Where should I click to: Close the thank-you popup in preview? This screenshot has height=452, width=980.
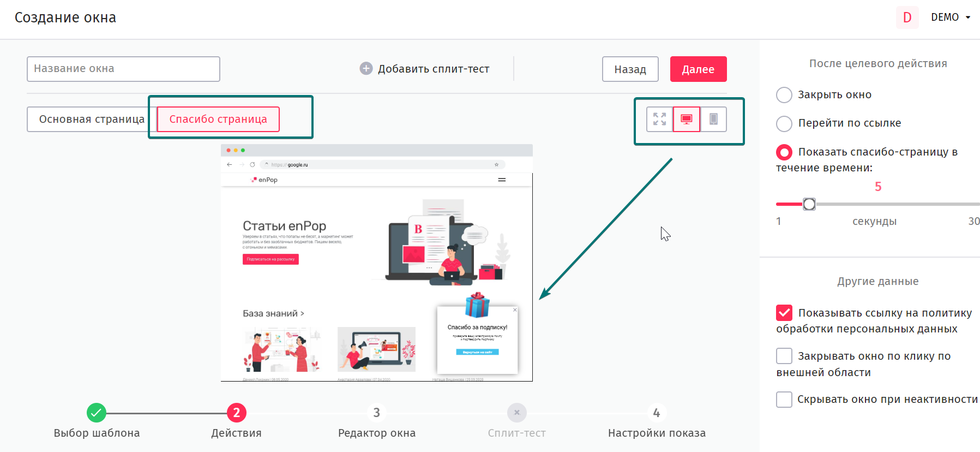coord(515,310)
